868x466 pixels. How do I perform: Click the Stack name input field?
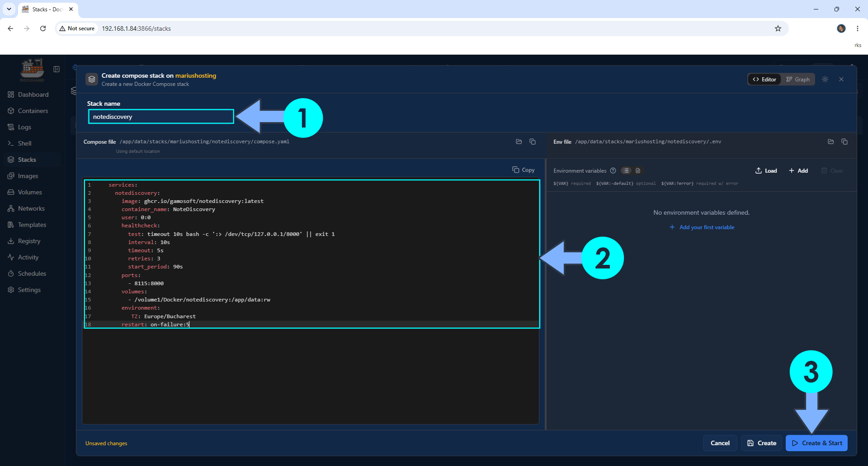pos(161,117)
